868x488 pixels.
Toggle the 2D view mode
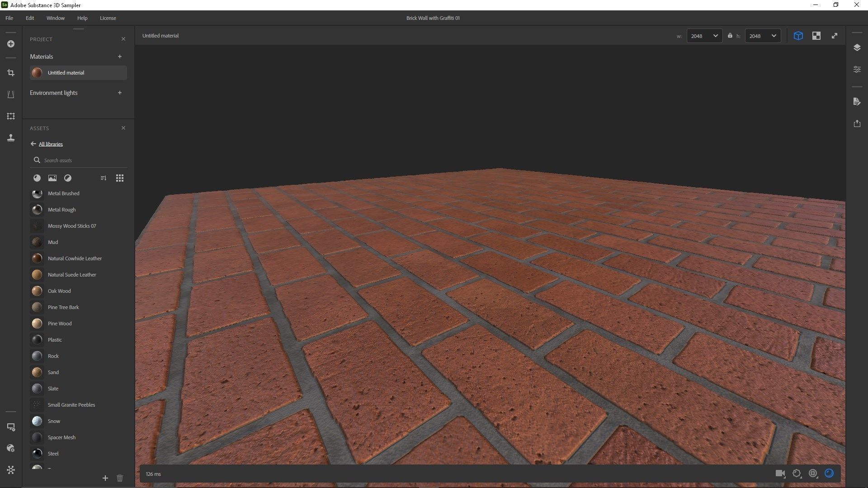[x=816, y=36]
